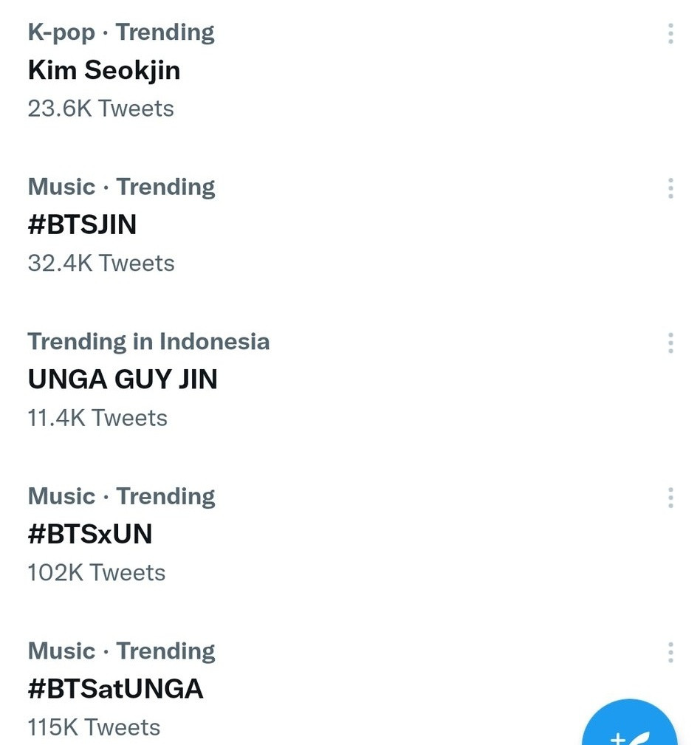Tap the K-pop · Trending category label

point(121,33)
